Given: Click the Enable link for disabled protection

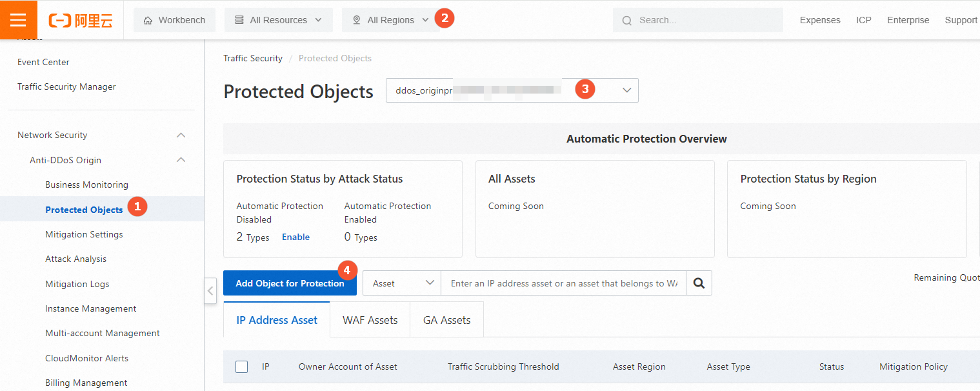Looking at the screenshot, I should click(295, 237).
